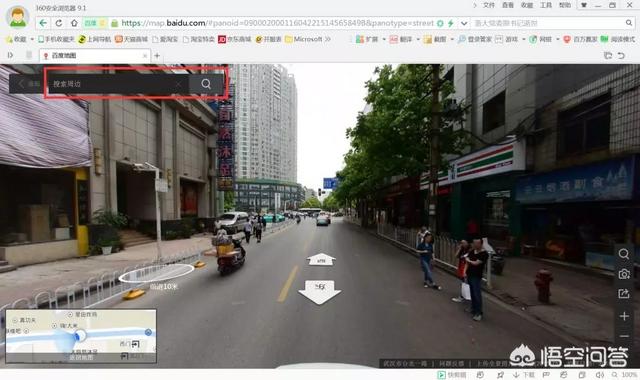Screen dimensions: 640x380
Task: Click the 收藏 favorites star bookmark
Action: [x=16, y=39]
